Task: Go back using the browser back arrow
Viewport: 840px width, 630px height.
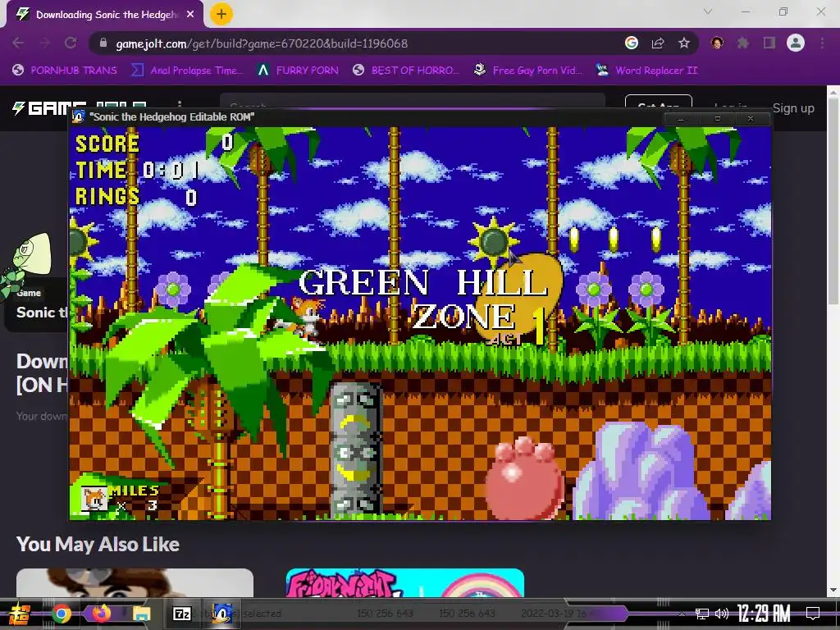Action: tap(18, 43)
